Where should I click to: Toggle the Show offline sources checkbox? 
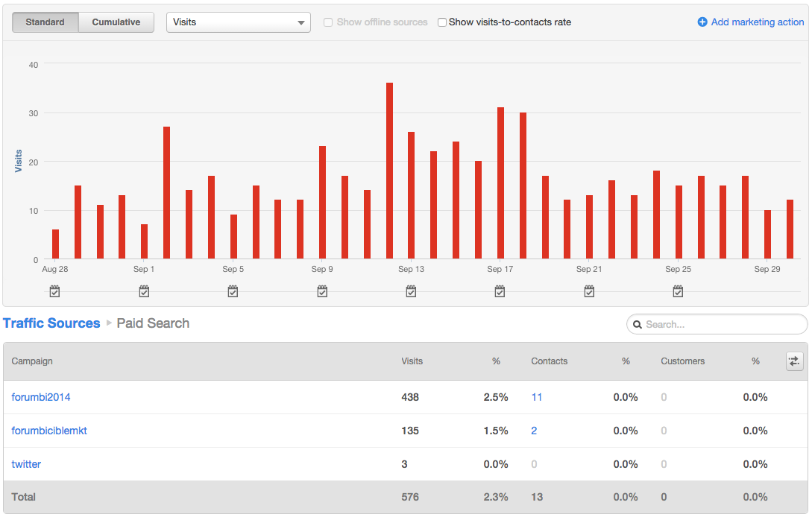click(x=328, y=22)
